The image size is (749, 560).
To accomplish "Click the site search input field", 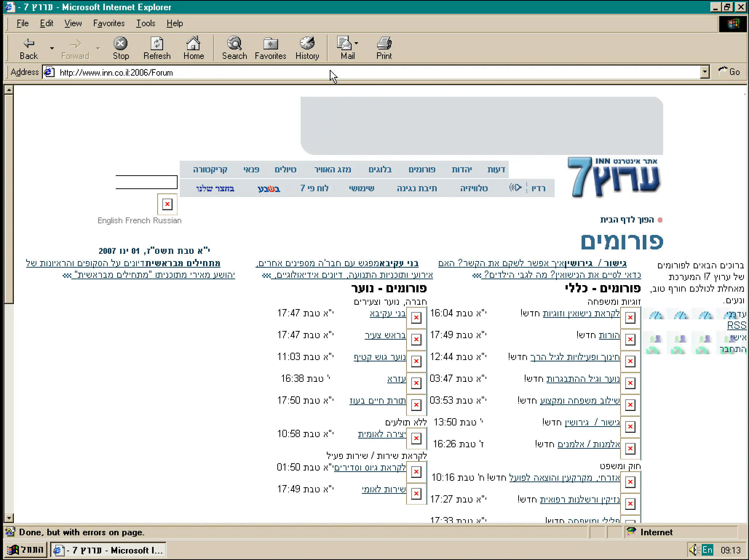I will coord(146,182).
